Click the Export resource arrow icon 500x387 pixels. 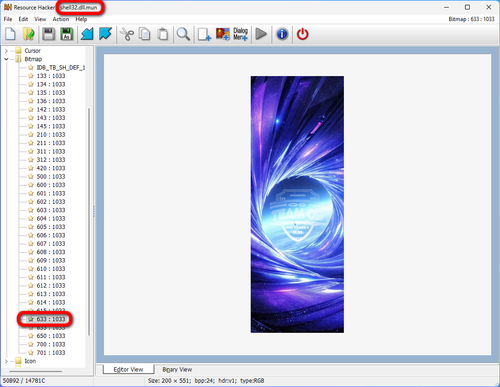tap(105, 34)
